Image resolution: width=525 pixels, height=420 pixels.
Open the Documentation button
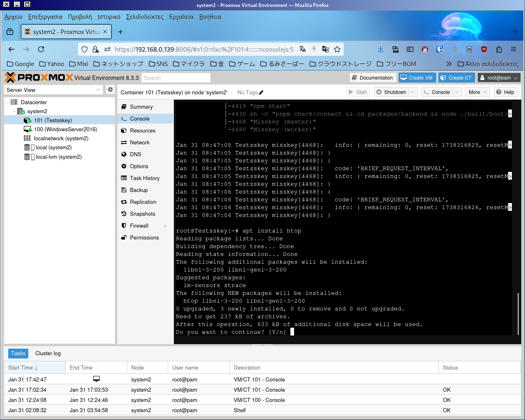[x=372, y=78]
